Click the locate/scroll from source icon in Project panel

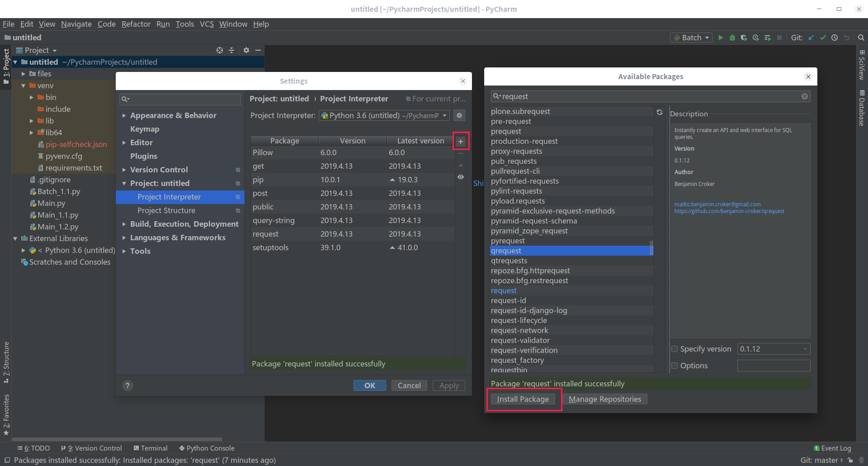tap(220, 50)
